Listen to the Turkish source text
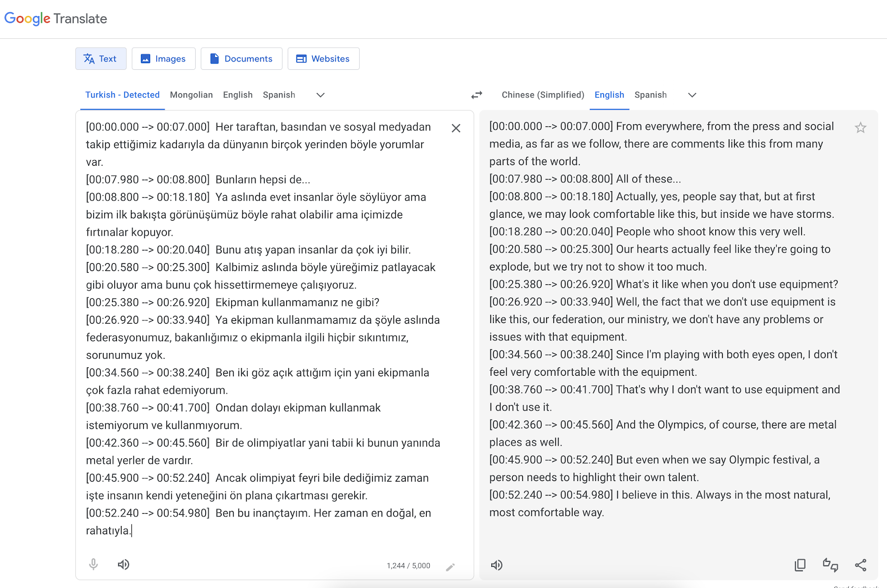Viewport: 887px width, 588px height. click(124, 565)
